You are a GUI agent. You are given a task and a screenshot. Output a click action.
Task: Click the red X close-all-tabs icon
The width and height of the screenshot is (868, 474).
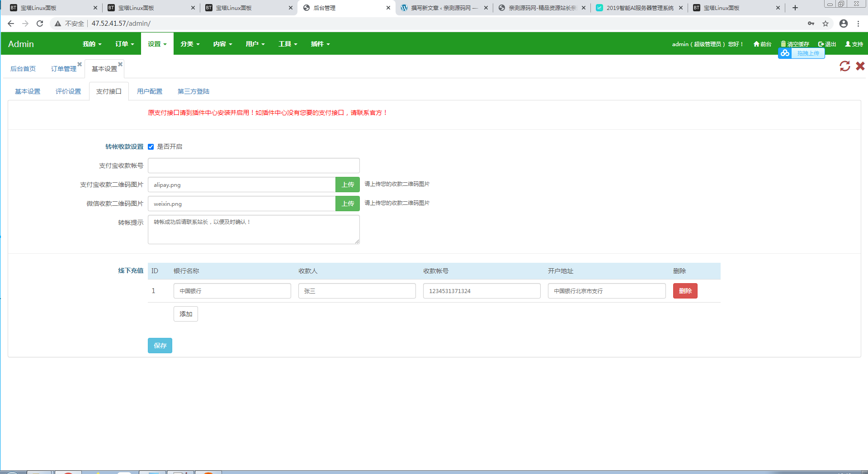pyautogui.click(x=860, y=66)
